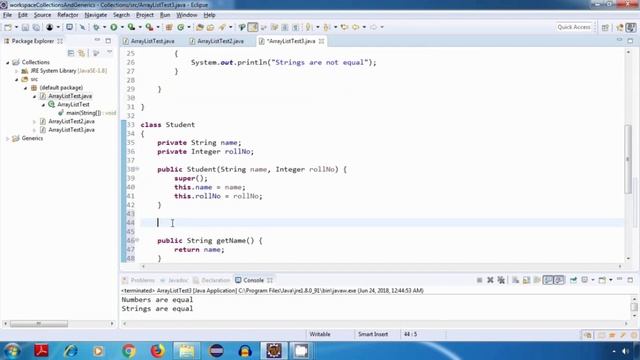The image size is (640, 360).
Task: Click the 'Strings are equal' console output line
Action: (x=157, y=309)
